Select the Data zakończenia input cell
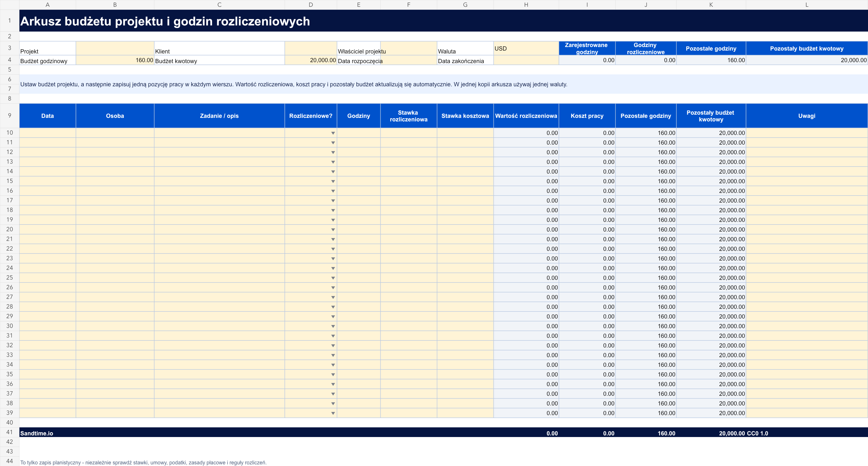The height and width of the screenshot is (466, 868). [526, 60]
